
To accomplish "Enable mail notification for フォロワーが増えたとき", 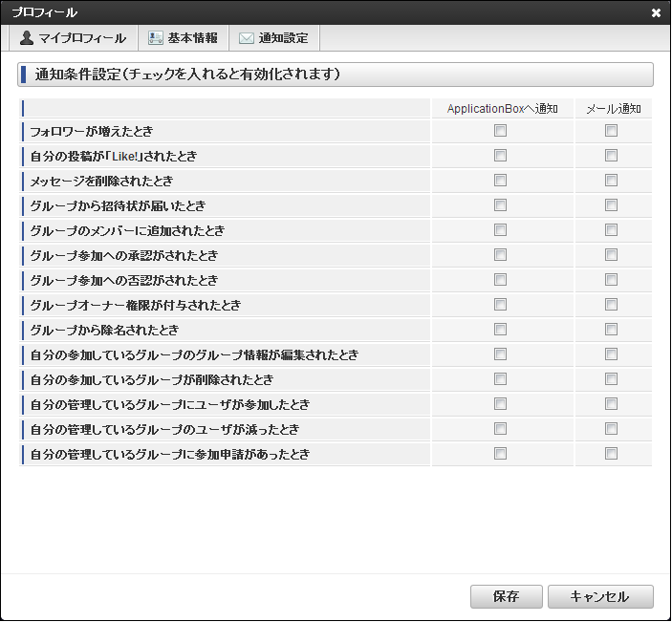I will tap(611, 130).
